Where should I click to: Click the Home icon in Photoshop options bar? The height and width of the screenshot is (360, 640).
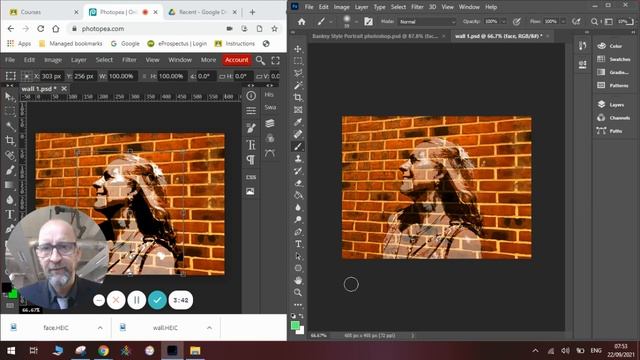coord(301,22)
